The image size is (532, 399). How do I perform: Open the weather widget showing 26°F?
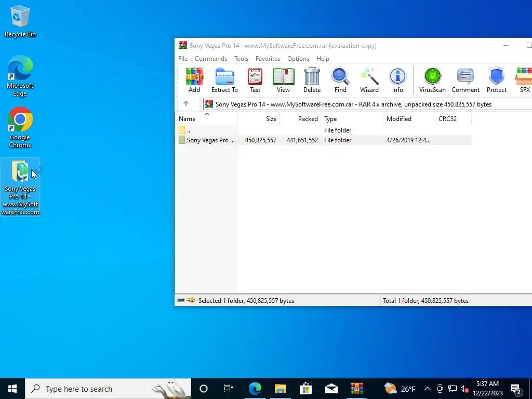point(400,389)
